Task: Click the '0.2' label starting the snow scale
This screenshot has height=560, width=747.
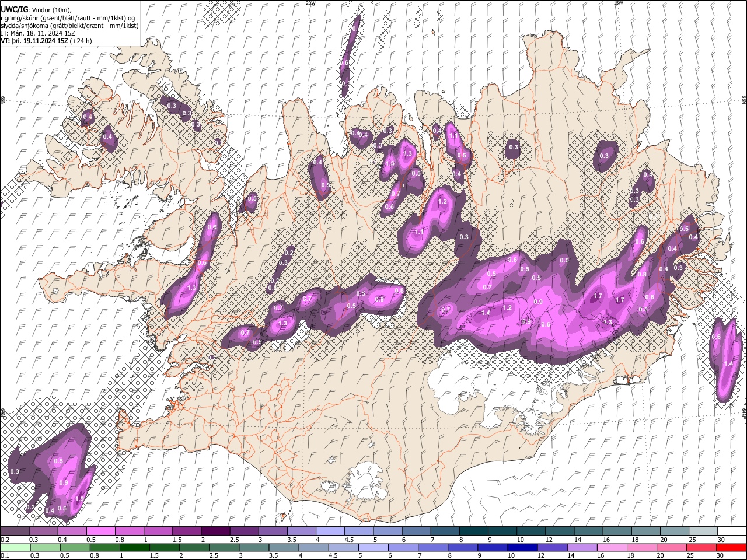Action: 5,540
